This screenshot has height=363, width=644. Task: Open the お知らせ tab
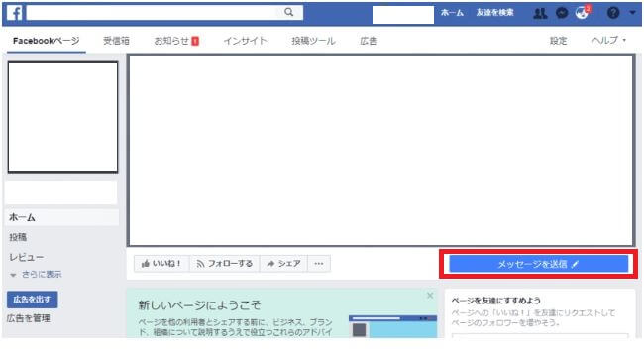(176, 41)
